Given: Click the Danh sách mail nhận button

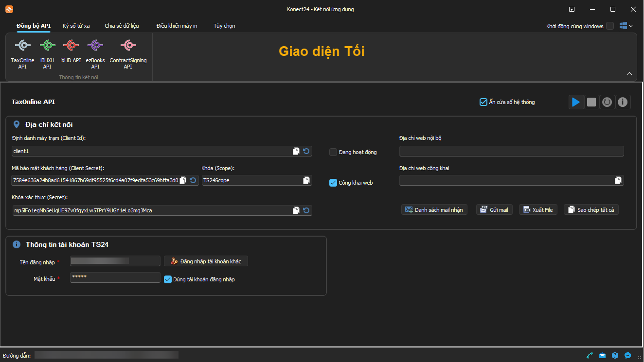Looking at the screenshot, I should coord(434,209).
